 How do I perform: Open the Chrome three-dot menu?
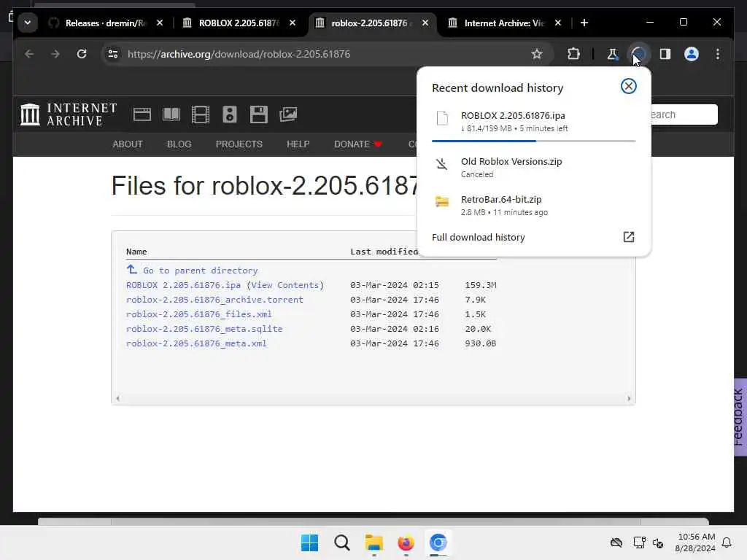pos(718,54)
